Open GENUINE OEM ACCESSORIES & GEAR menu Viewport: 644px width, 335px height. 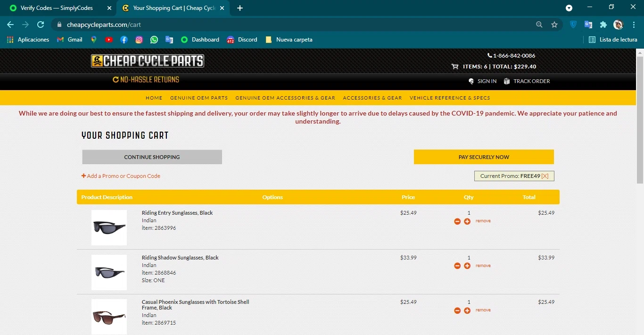coord(285,98)
